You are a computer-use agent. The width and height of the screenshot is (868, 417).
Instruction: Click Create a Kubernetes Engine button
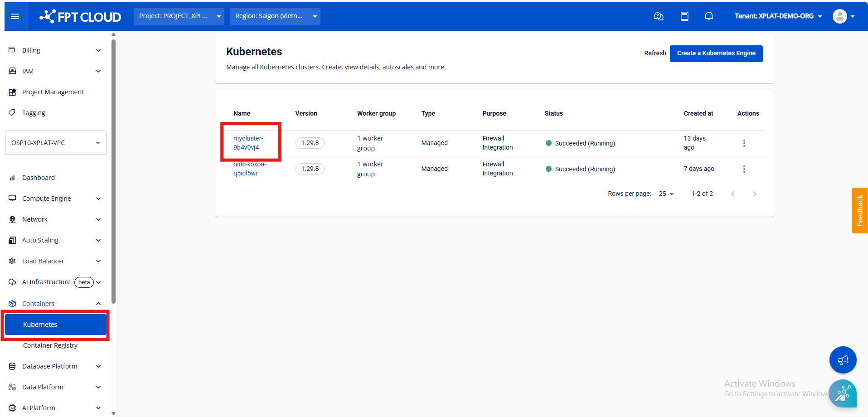(x=716, y=53)
